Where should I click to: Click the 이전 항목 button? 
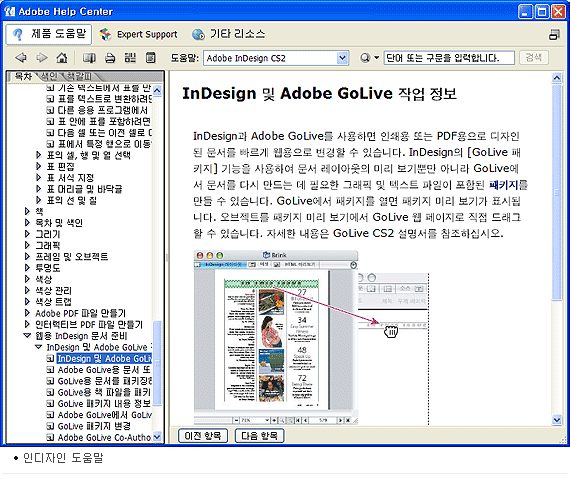pyautogui.click(x=203, y=435)
